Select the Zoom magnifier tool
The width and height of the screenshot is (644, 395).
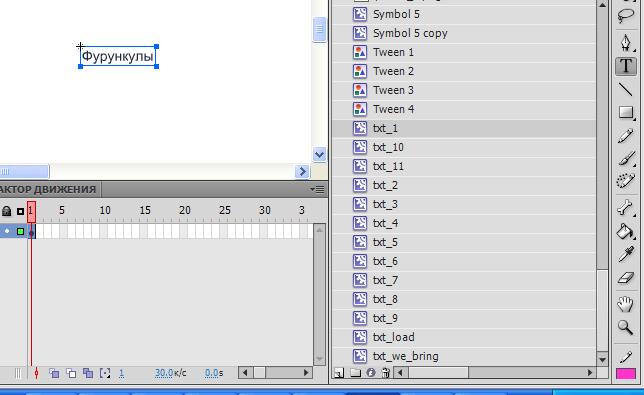(x=626, y=327)
